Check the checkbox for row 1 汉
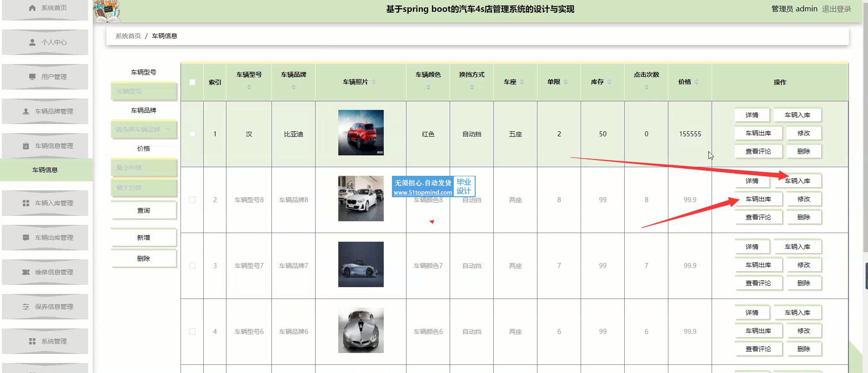Image resolution: width=868 pixels, height=373 pixels. coord(192,134)
